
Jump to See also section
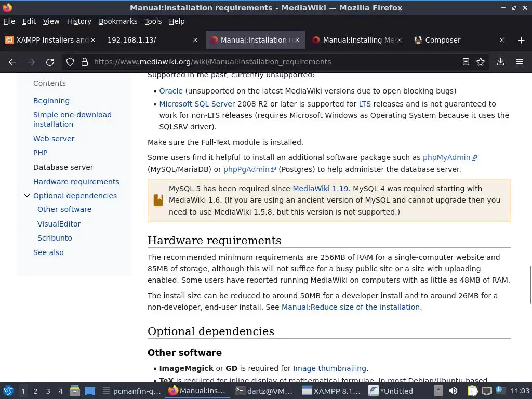click(x=48, y=252)
